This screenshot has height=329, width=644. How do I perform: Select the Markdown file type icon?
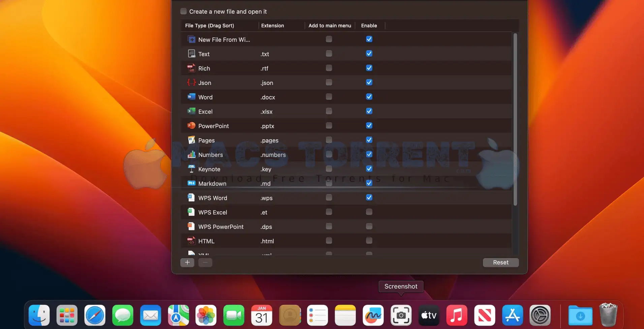191,183
